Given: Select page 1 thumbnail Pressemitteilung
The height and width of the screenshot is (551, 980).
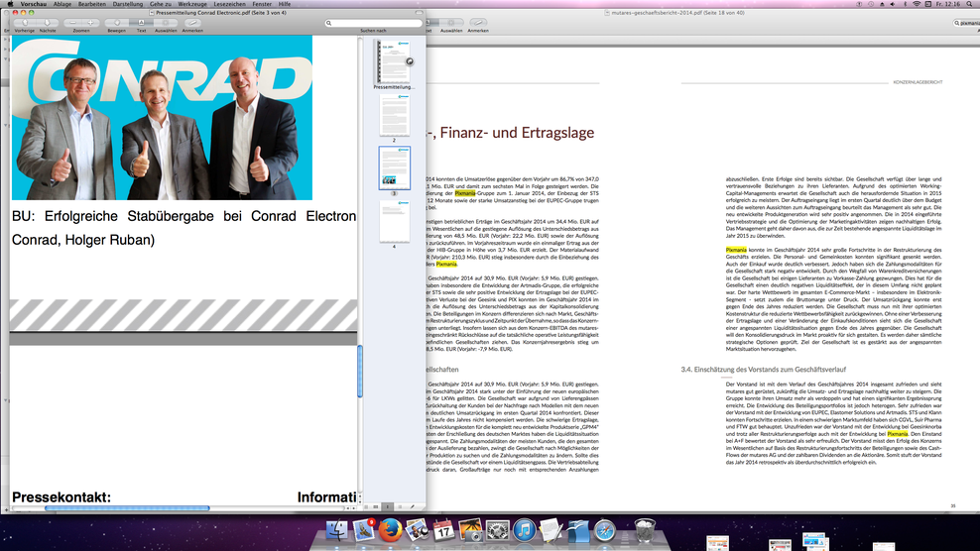Looking at the screenshot, I should coord(394,61).
